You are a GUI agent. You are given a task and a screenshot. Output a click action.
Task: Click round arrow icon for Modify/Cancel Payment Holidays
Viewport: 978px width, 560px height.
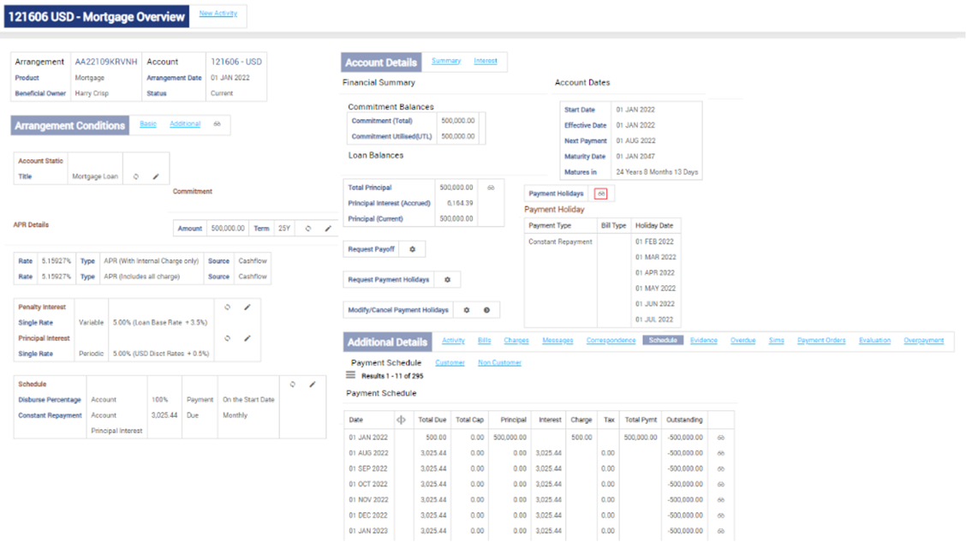tap(487, 310)
